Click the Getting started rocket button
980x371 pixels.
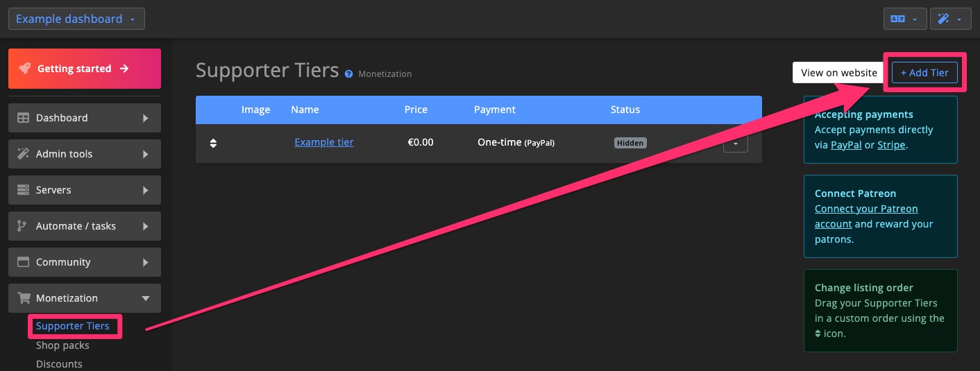pyautogui.click(x=85, y=69)
